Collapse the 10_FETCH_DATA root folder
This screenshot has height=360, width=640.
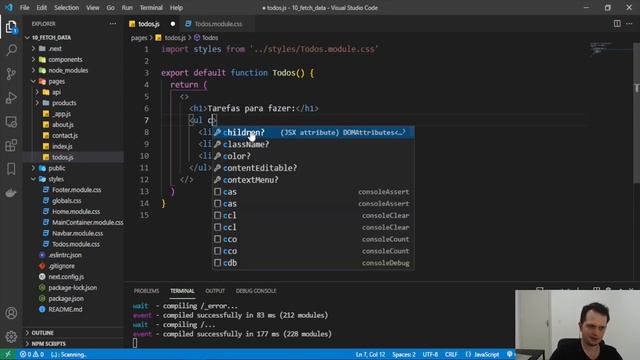[x=73, y=38]
